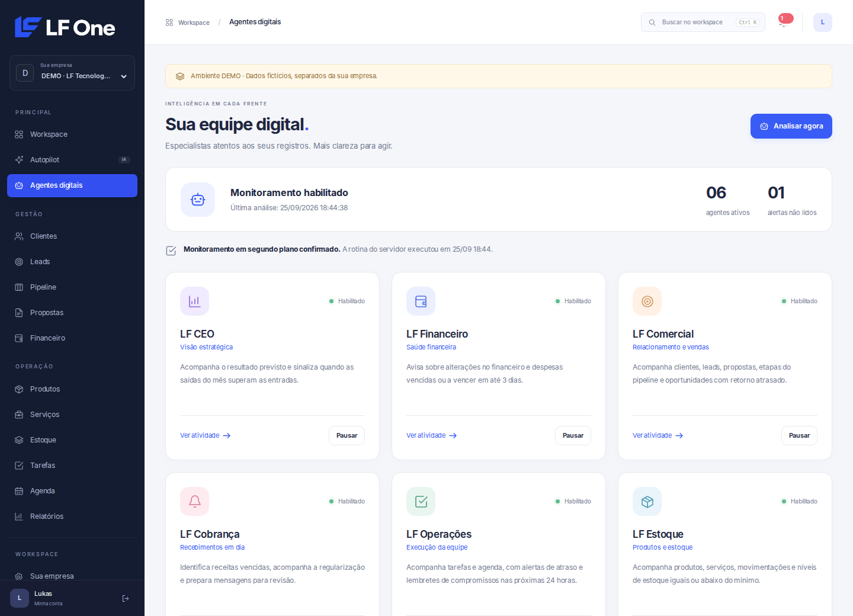Click the Habilitado status on LF Cobrança
853x616 pixels.
347,502
